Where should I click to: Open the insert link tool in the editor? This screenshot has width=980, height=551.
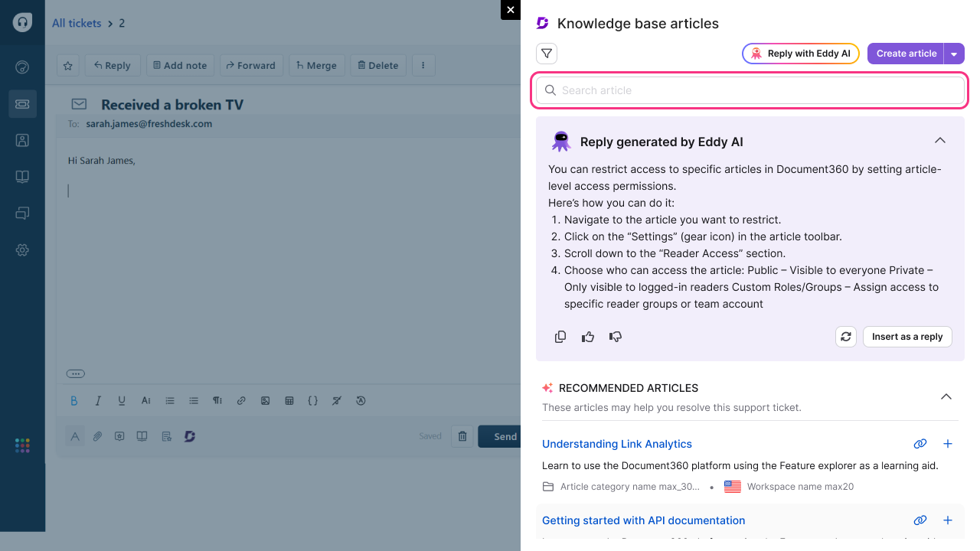point(241,400)
